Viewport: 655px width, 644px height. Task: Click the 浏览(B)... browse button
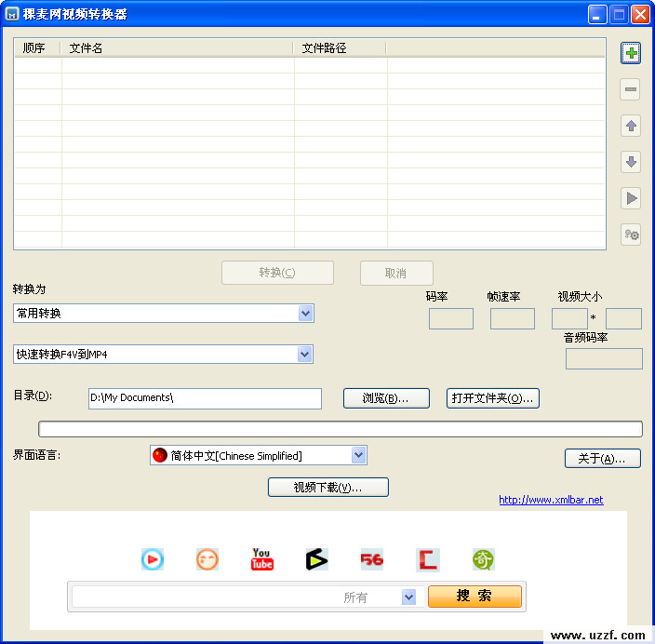point(386,398)
